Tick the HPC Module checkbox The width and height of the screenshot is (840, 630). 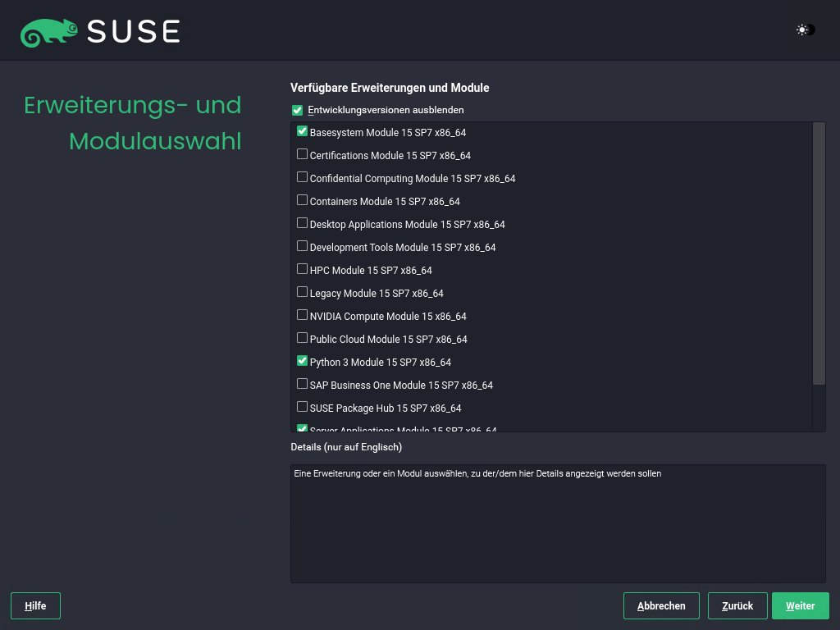point(302,269)
